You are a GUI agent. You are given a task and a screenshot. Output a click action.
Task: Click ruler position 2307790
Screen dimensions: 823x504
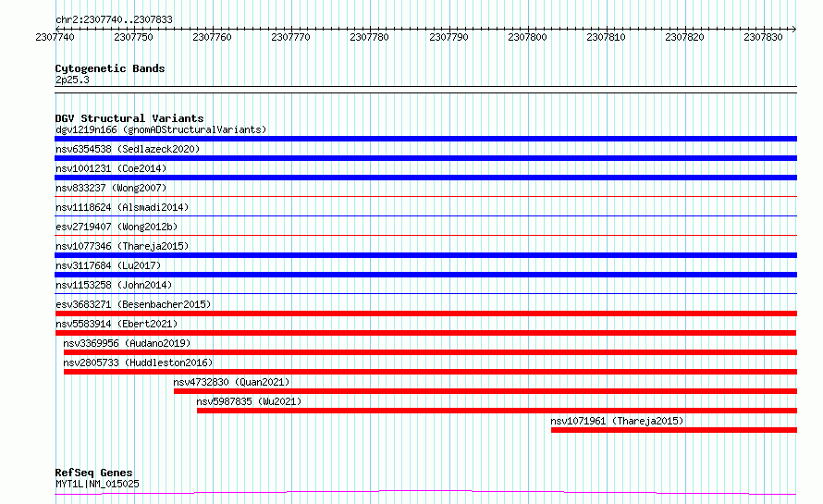point(448,37)
